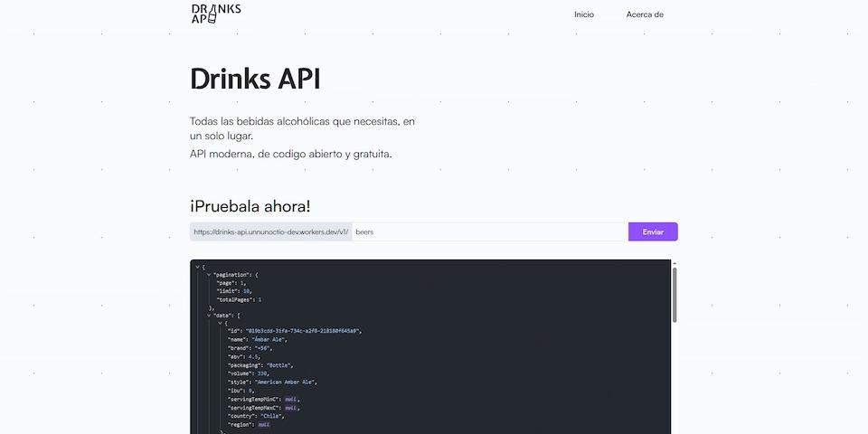This screenshot has width=868, height=434.
Task: Open the Inicio navigation link
Action: (584, 14)
